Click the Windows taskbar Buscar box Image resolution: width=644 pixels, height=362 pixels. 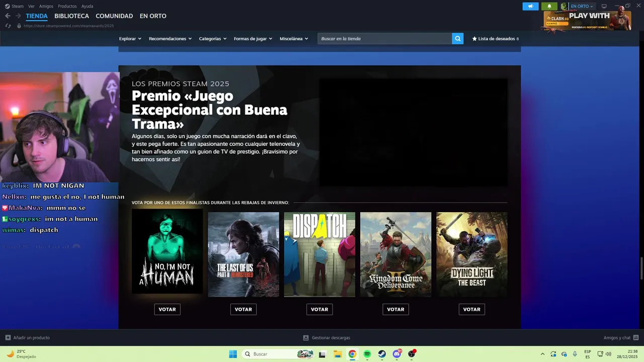tap(278, 354)
